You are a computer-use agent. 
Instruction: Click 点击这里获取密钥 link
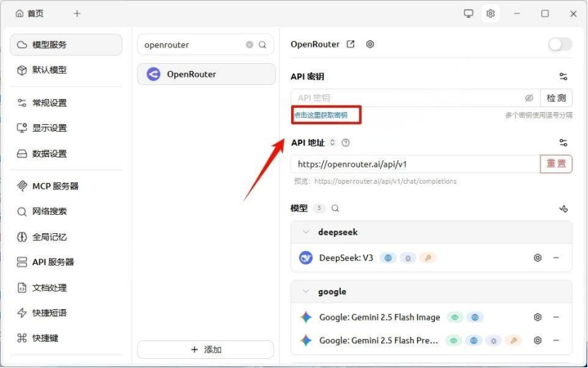click(321, 116)
